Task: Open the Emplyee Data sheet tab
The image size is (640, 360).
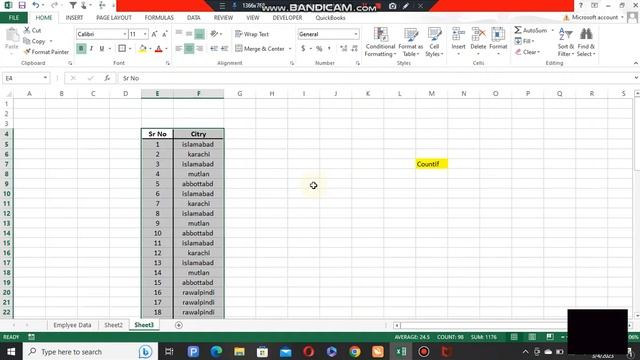Action: click(72, 325)
